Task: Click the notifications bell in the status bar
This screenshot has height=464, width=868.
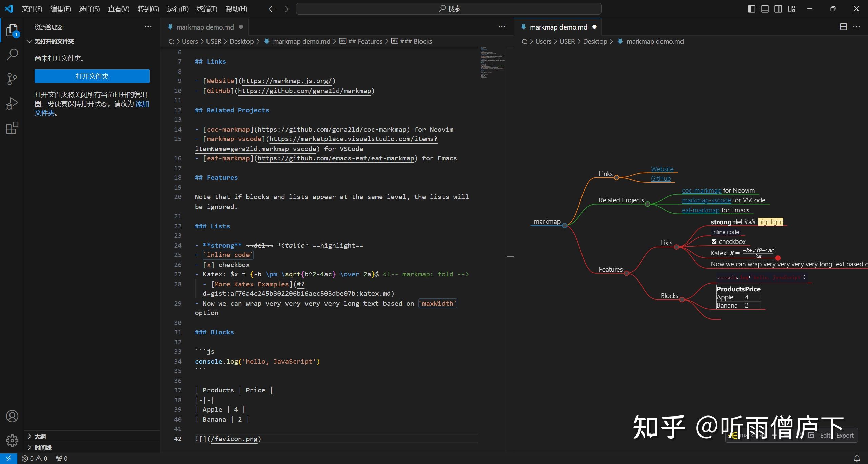Action: click(x=858, y=458)
